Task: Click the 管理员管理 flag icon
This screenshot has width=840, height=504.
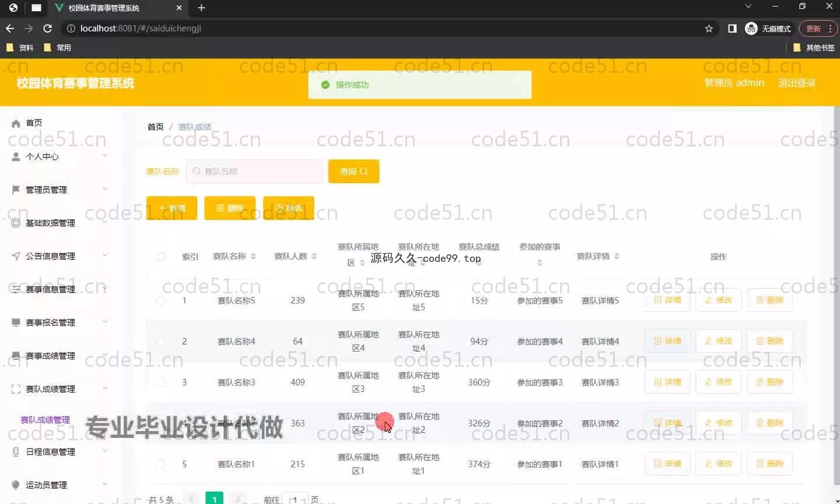Action: click(x=16, y=190)
